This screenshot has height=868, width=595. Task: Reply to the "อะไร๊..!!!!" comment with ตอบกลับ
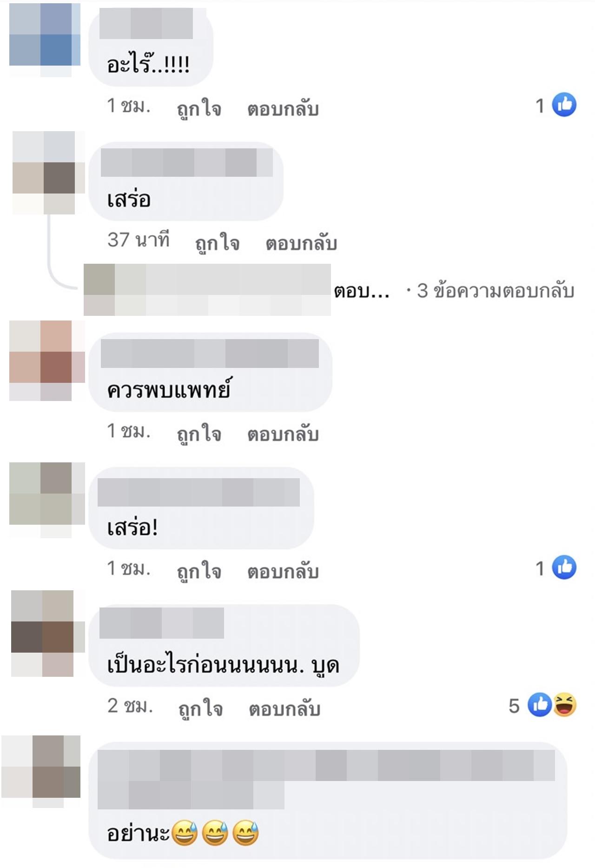click(x=283, y=109)
